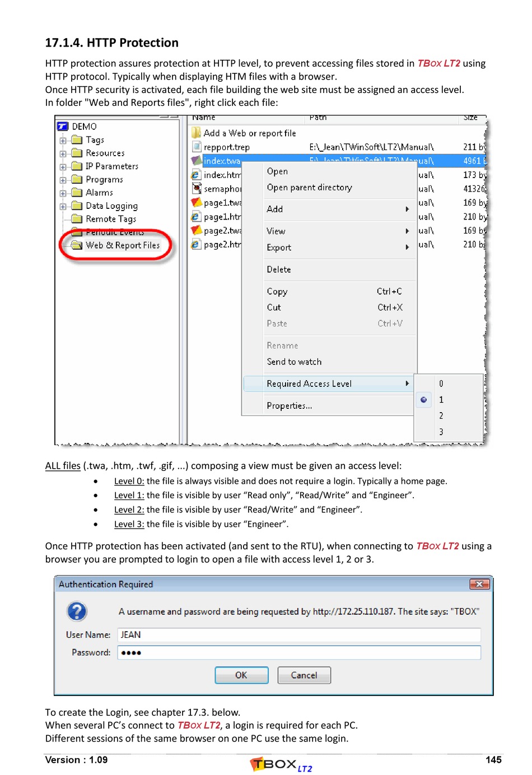Click the Remote Tags folder icon
532x775 pixels.
pyautogui.click(x=77, y=219)
